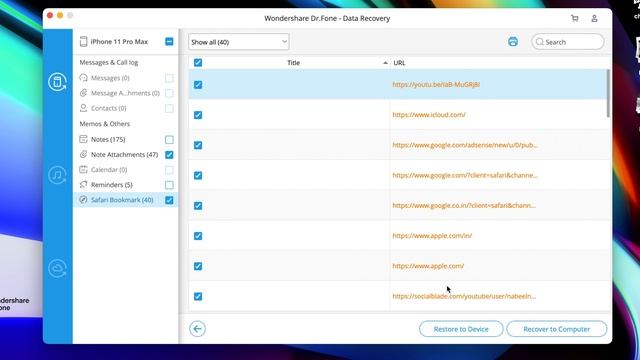The width and height of the screenshot is (640, 360).
Task: Click the iPhone 11 Pro Max device icon
Action: [x=83, y=42]
